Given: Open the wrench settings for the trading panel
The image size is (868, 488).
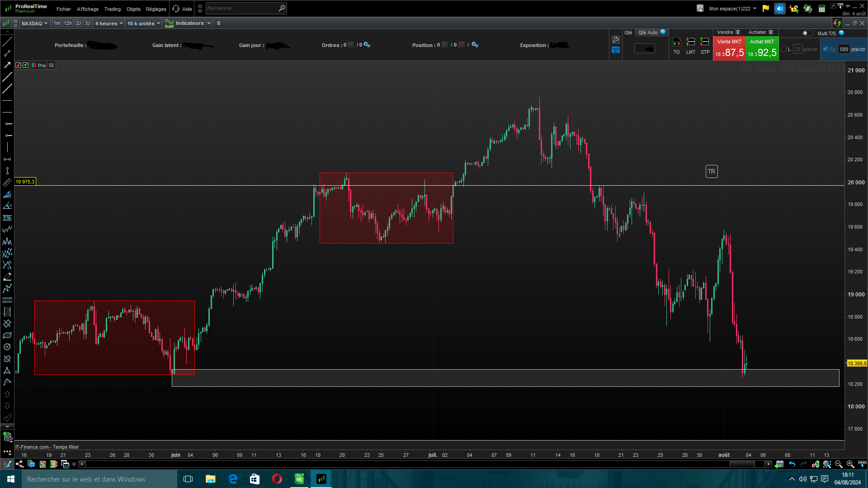Looking at the screenshot, I should 616,40.
